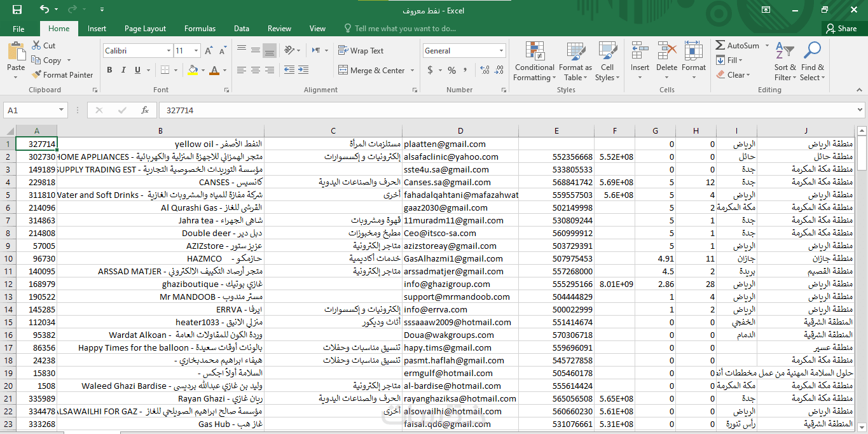Viewport: 868px width, 434px height.
Task: Cut the selection with the scissors icon
Action: [43, 46]
